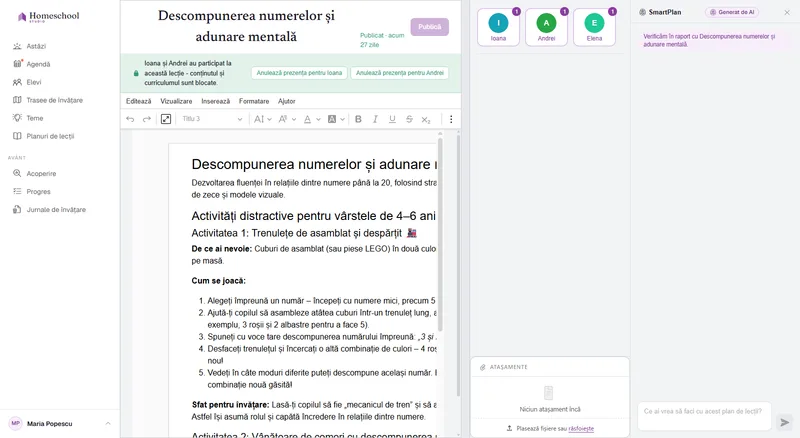800x438 pixels.
Task: Open Jurnale de învățare icon
Action: click(x=17, y=209)
